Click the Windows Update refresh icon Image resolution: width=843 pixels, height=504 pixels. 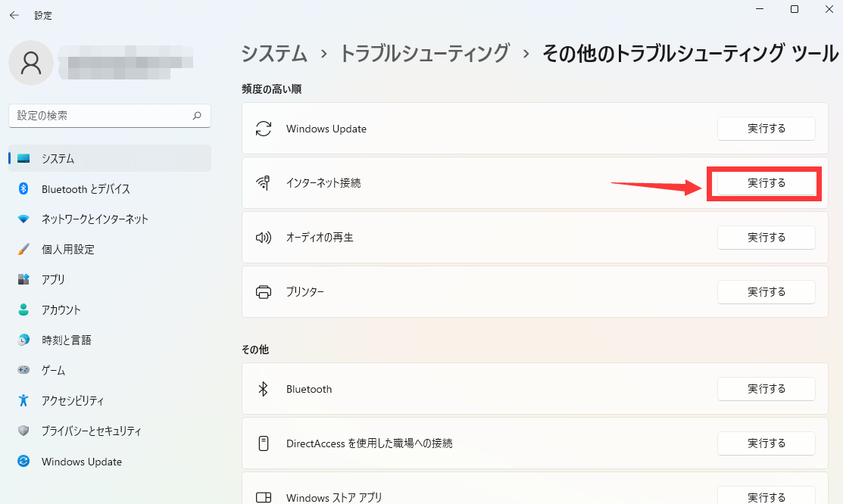(x=263, y=129)
